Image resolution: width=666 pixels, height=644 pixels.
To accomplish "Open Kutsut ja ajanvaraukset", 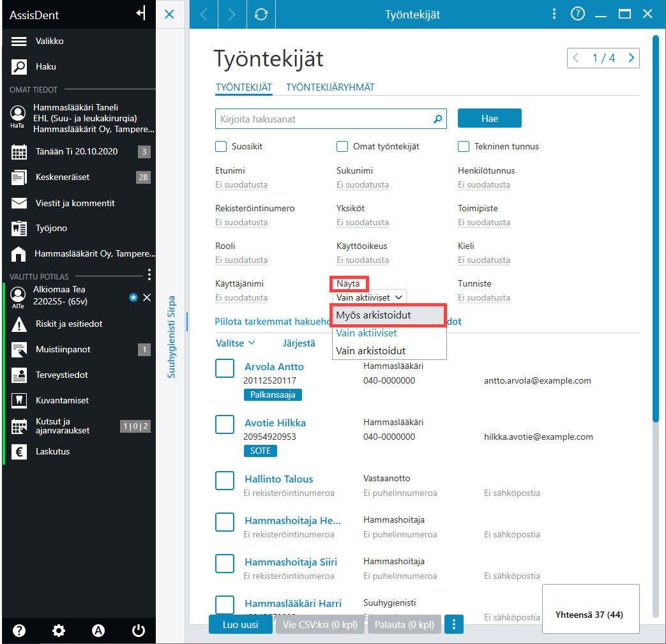I will tap(79, 426).
